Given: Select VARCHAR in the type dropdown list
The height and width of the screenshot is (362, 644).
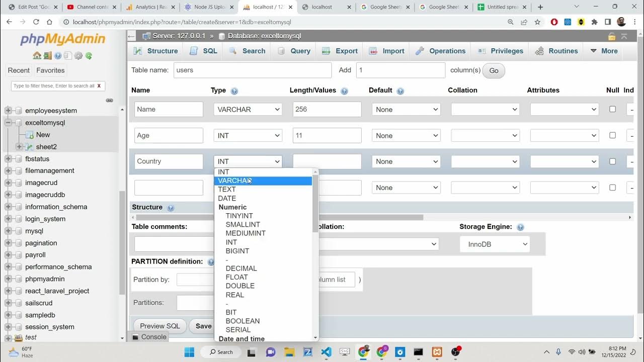Looking at the screenshot, I should click(235, 180).
